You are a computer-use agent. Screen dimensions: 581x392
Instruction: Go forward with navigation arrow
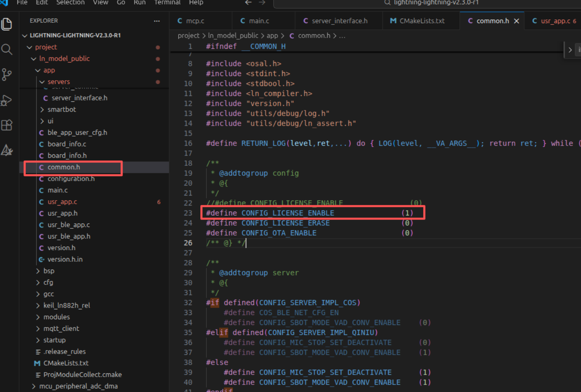(262, 2)
